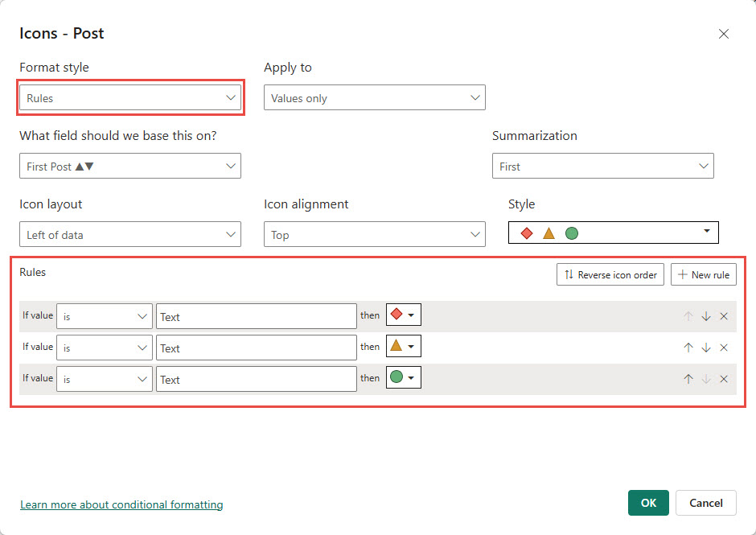This screenshot has height=535, width=756.
Task: Open the Summarization dropdown
Action: click(603, 166)
